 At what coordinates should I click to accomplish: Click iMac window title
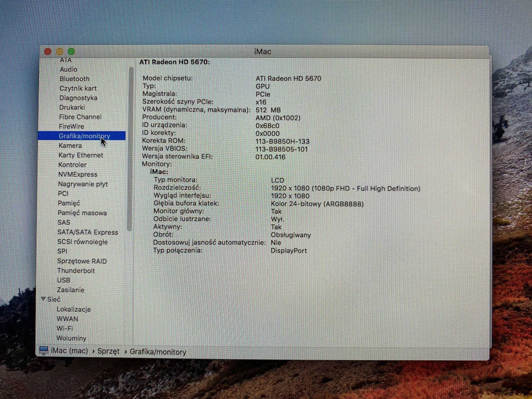(263, 51)
